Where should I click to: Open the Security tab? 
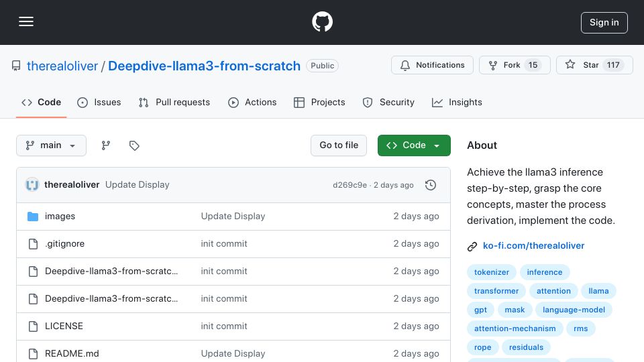(x=388, y=102)
